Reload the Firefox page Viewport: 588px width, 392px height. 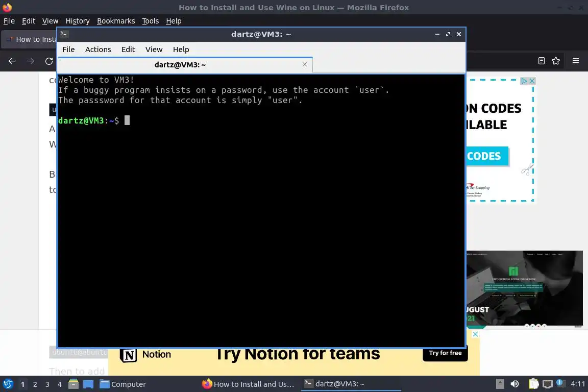pyautogui.click(x=49, y=61)
